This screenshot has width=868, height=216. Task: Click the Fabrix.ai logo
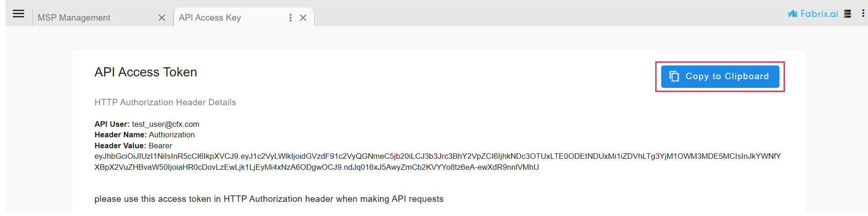point(813,14)
